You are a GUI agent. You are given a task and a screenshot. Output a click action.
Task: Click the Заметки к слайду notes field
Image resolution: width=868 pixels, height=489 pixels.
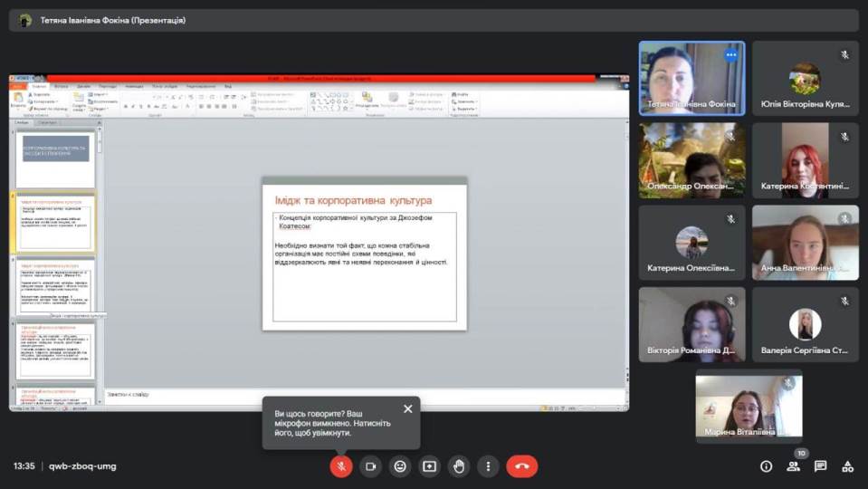[364, 395]
